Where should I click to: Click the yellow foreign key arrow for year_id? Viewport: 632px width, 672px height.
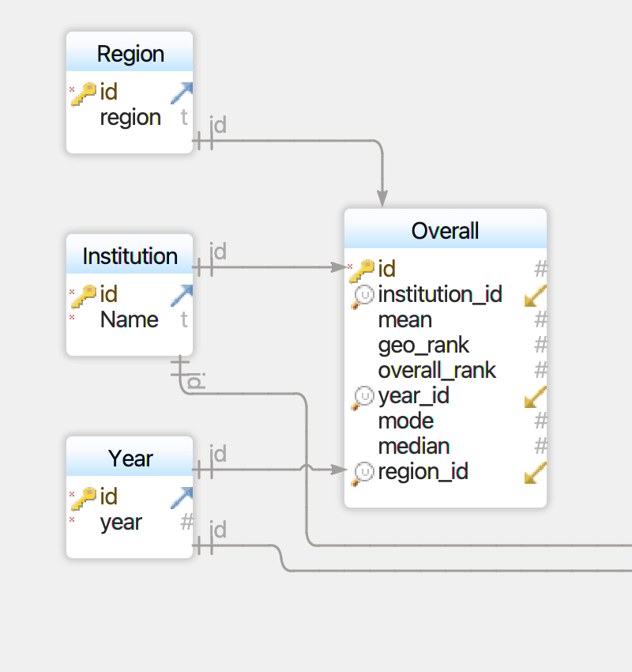[x=536, y=397]
